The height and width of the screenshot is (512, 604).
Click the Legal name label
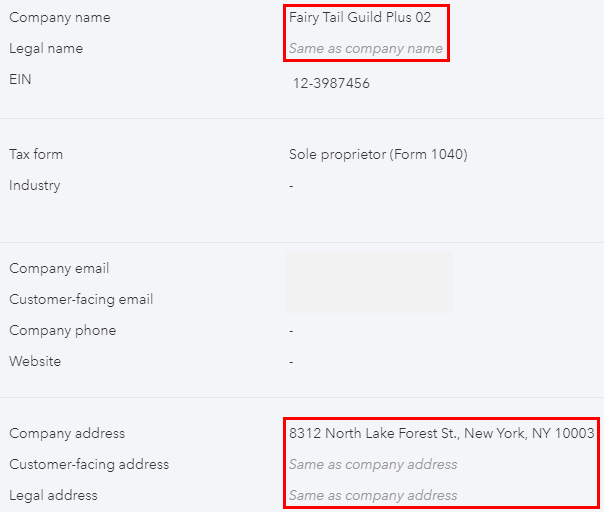(46, 48)
